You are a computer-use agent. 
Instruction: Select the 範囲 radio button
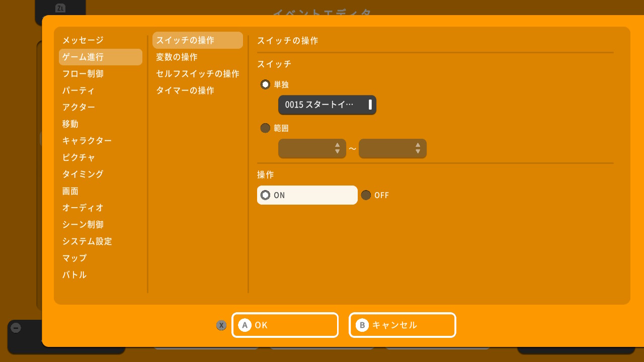265,128
